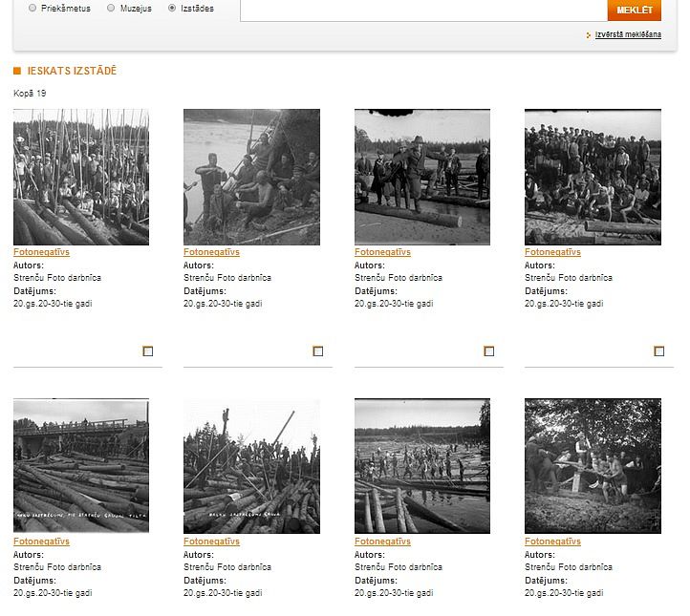Tick the checkbox under the first photo
This screenshot has width=690, height=616.
(x=148, y=351)
